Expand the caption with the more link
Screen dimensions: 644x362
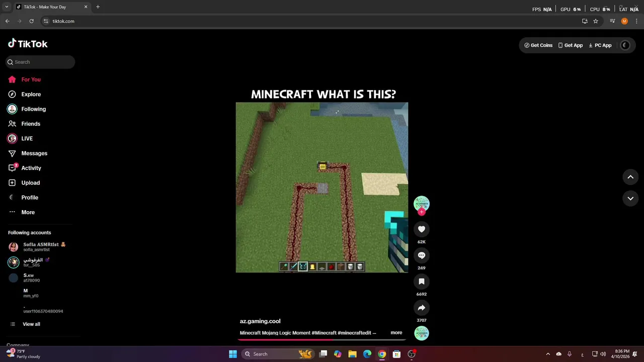point(396,332)
